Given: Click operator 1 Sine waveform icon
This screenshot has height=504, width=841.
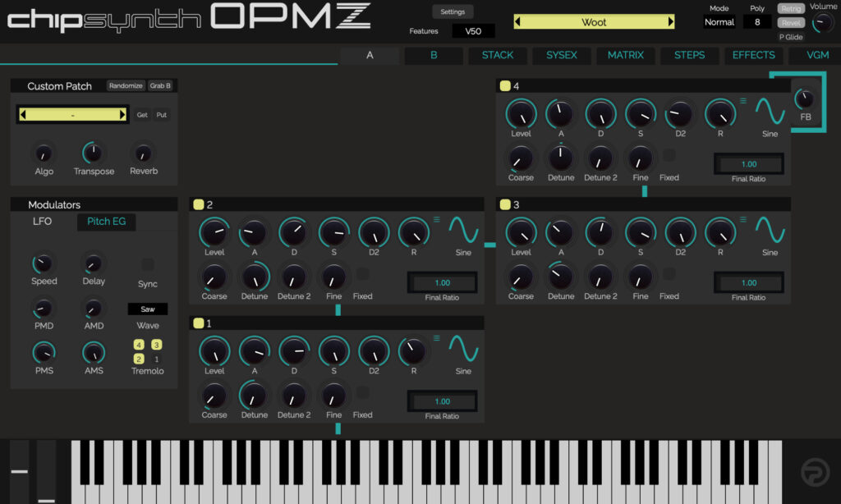Looking at the screenshot, I should [463, 349].
